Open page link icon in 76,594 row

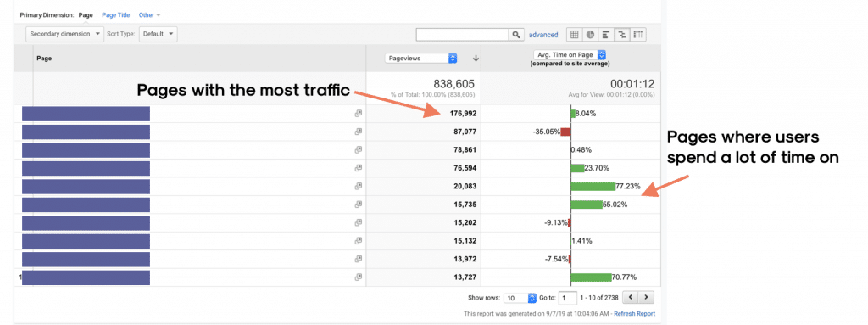tap(359, 168)
